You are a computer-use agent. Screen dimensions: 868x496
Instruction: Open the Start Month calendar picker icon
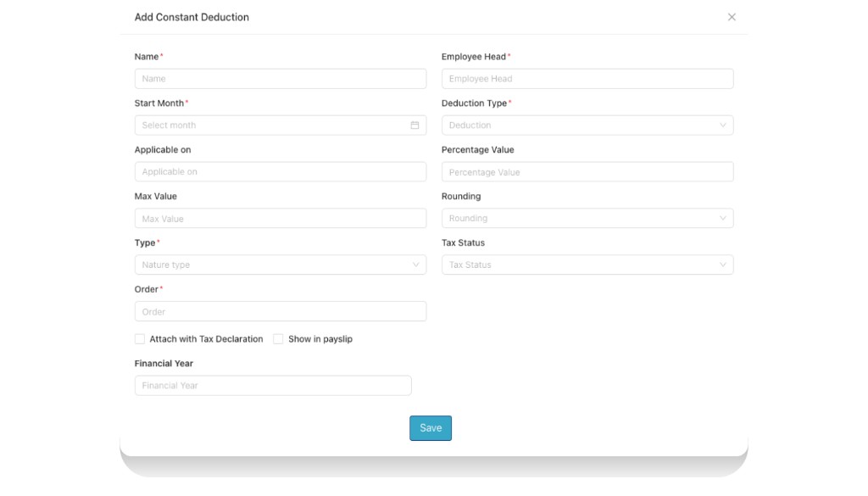[415, 125]
